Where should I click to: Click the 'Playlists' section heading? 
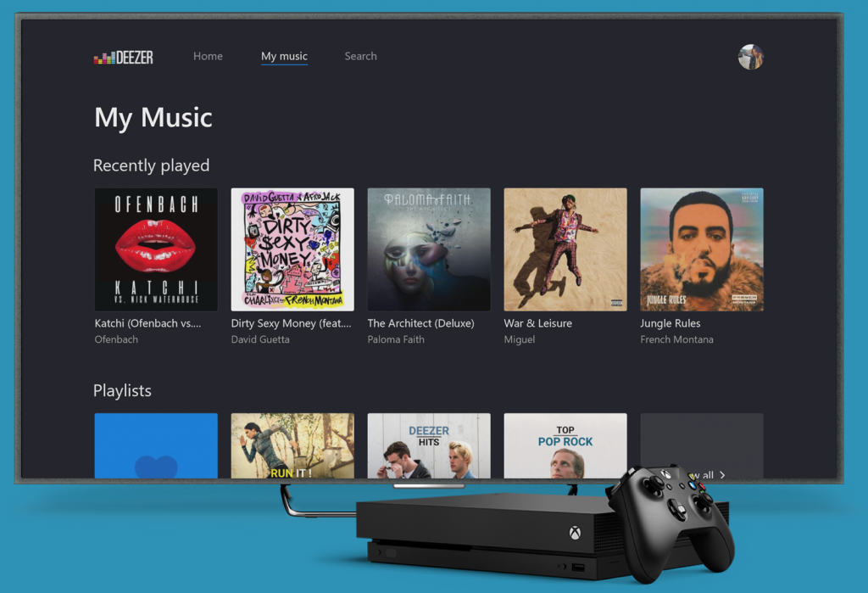coord(122,391)
